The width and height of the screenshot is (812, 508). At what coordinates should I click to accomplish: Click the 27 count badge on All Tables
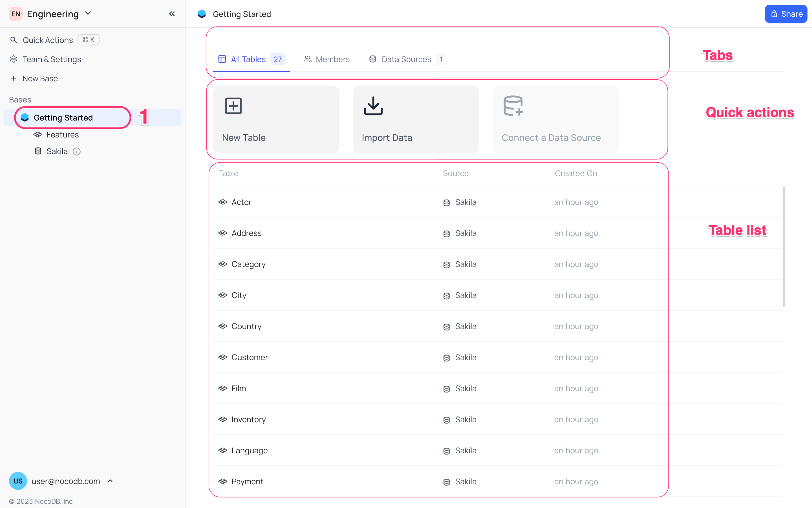point(277,59)
